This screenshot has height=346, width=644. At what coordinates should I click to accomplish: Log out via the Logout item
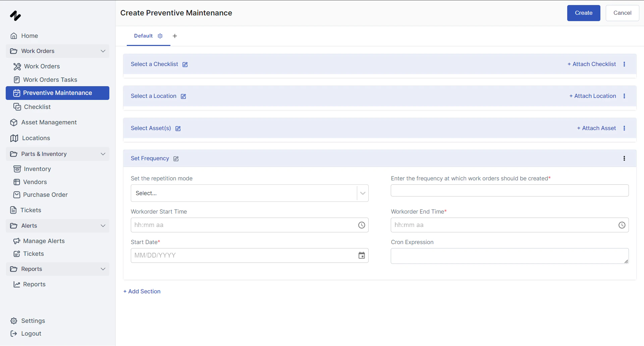57,334
